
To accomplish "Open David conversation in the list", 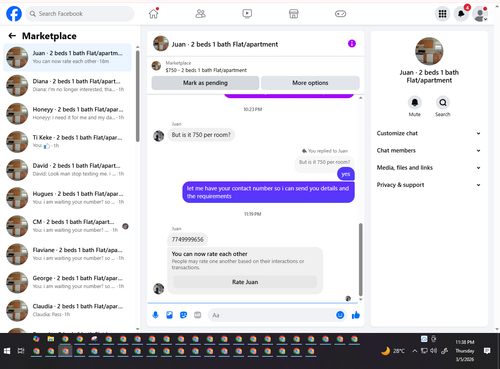I will [67, 170].
